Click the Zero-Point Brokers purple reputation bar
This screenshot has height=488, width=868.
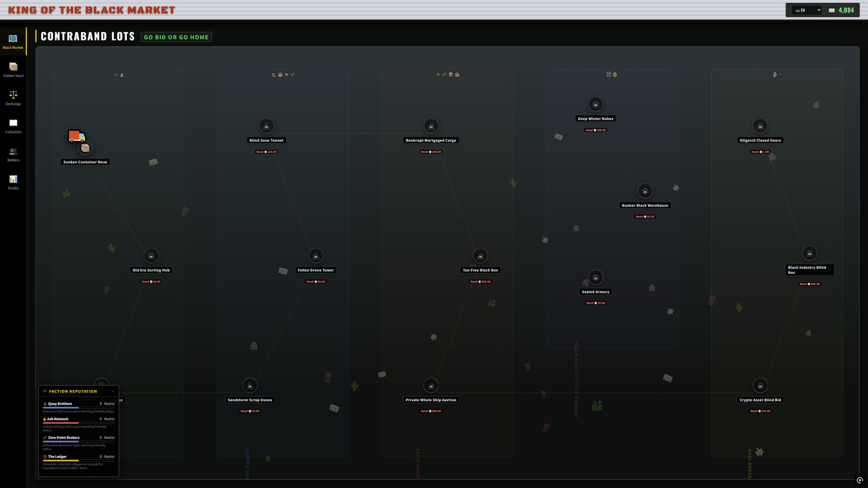pyautogui.click(x=79, y=441)
